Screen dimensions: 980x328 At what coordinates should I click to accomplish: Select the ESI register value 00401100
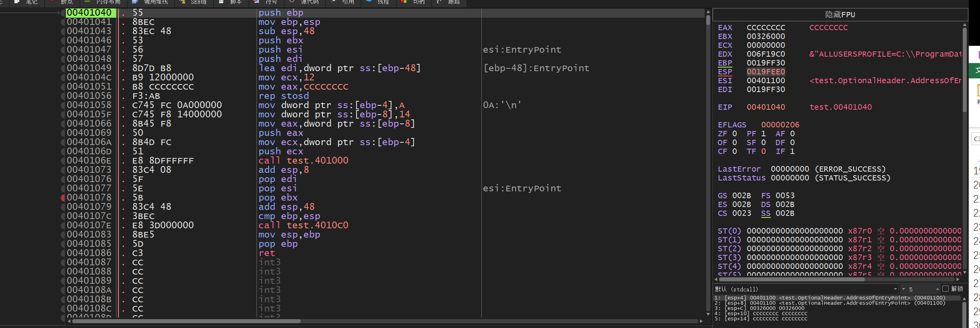pyautogui.click(x=766, y=81)
